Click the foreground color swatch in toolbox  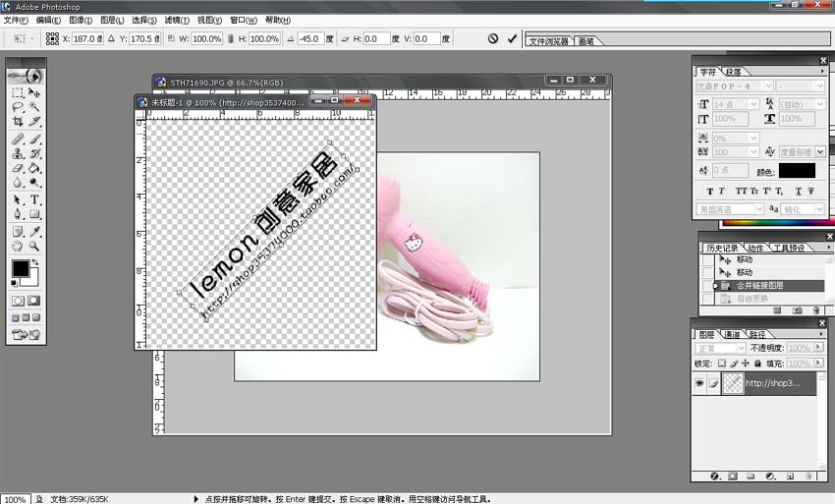tap(21, 268)
